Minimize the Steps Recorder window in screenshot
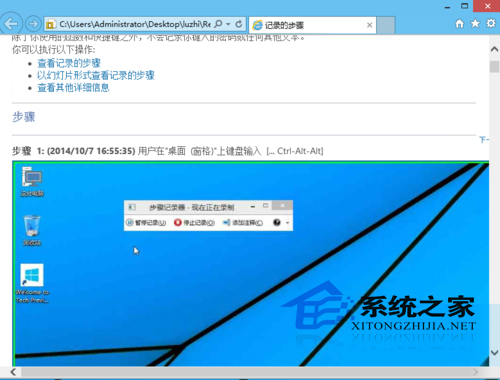The height and width of the screenshot is (380, 500). [x=253, y=207]
